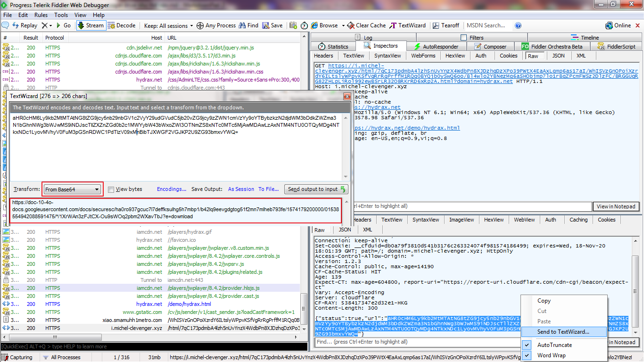
Task: Click the timer stopwatch toolbar icon
Action: (305, 25)
